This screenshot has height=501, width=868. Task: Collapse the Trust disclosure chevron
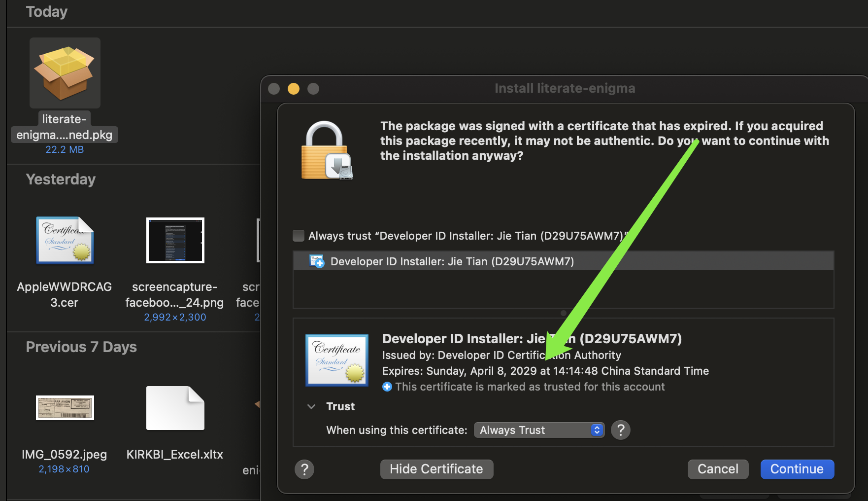coord(311,407)
